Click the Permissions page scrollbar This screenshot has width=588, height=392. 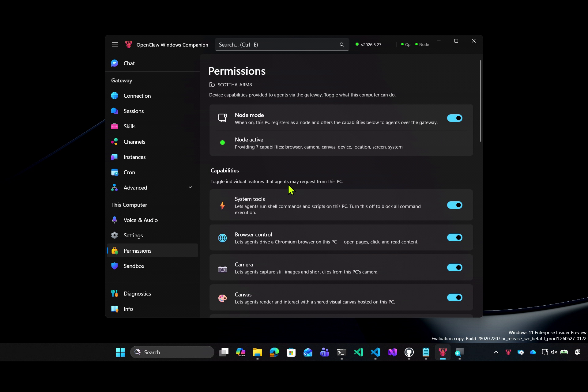click(481, 101)
